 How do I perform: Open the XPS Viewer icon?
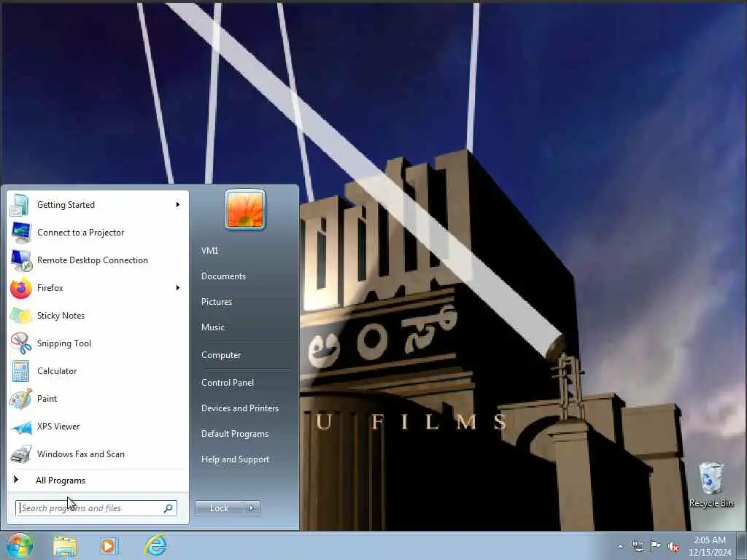point(21,427)
